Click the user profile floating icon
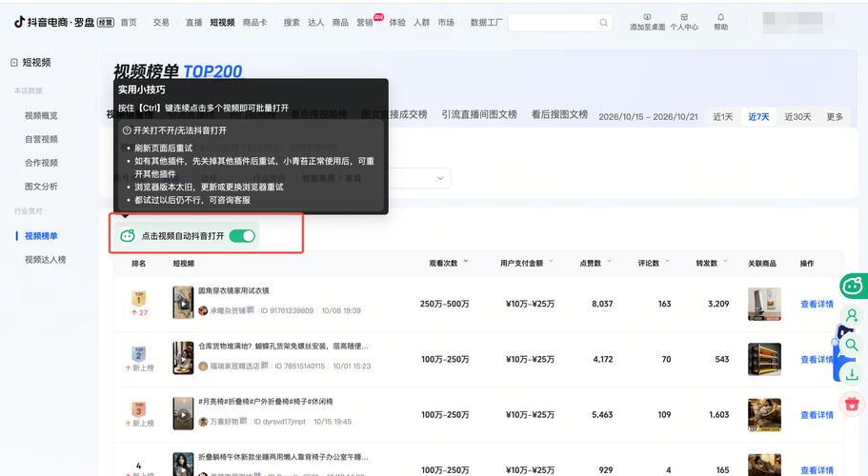 [x=852, y=316]
